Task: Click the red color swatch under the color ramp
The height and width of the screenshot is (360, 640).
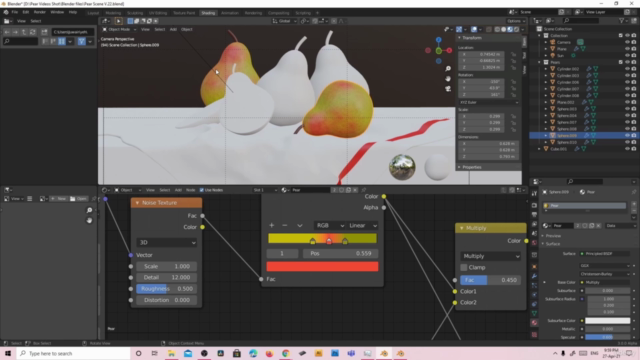Action: pyautogui.click(x=322, y=267)
